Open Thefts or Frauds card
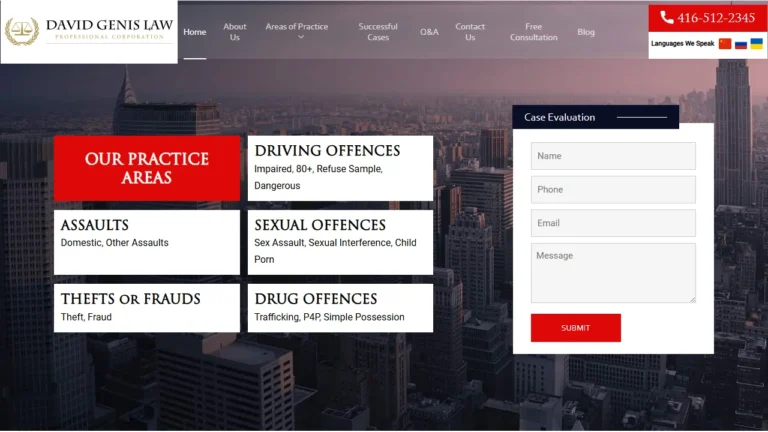The height and width of the screenshot is (432, 768). pos(147,308)
